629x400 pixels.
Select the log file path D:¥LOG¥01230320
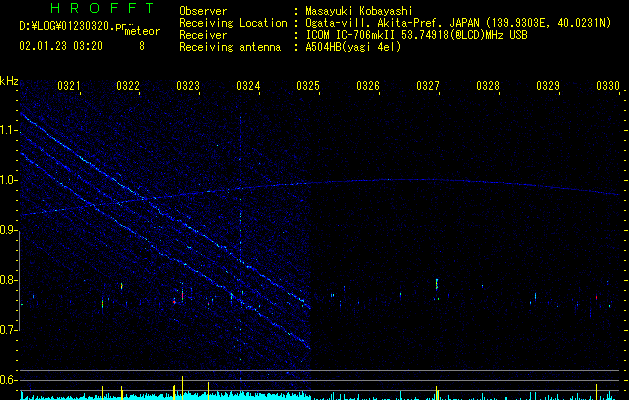click(x=66, y=26)
